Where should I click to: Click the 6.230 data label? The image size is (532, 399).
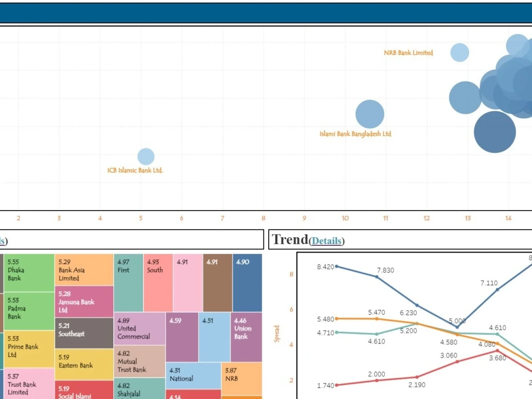click(408, 313)
